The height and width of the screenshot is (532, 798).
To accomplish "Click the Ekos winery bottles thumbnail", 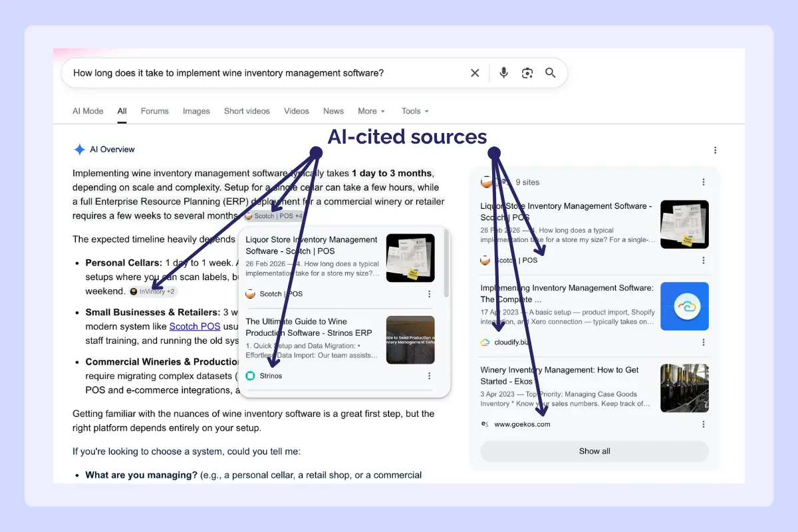I will tap(684, 388).
